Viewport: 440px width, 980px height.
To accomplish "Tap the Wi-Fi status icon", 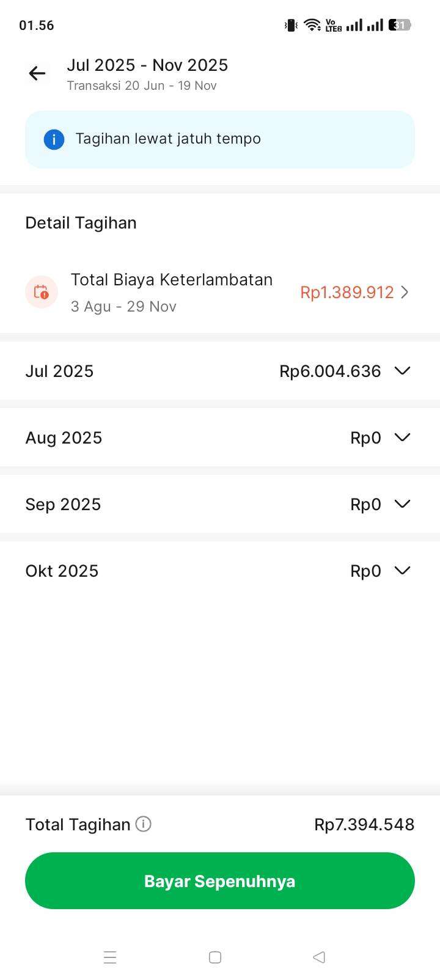I will pos(312,25).
